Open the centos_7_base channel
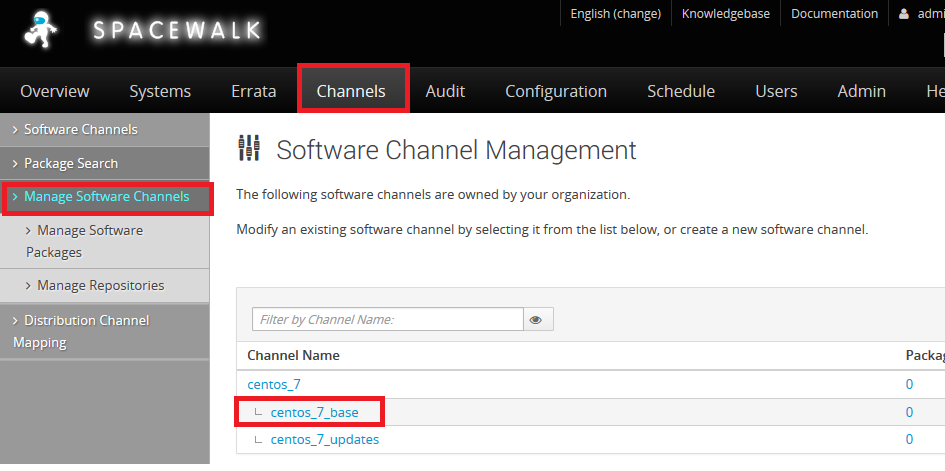The width and height of the screenshot is (945, 471). (315, 413)
